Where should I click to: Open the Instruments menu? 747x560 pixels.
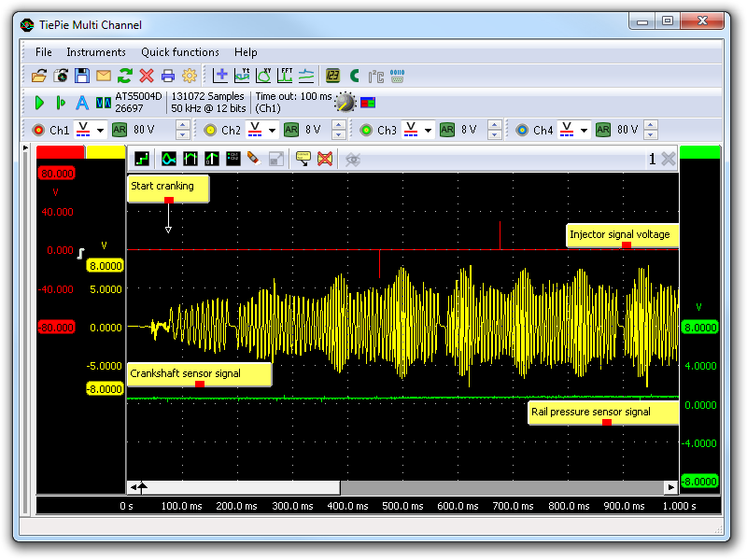pyautogui.click(x=96, y=52)
